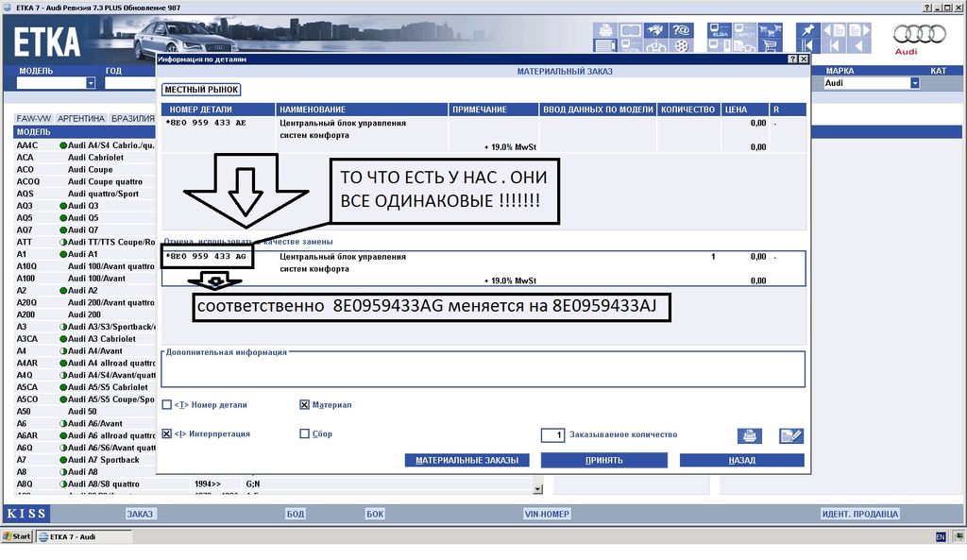Click the document with car toolbar icon
This screenshot has height=560, width=967.
click(744, 45)
